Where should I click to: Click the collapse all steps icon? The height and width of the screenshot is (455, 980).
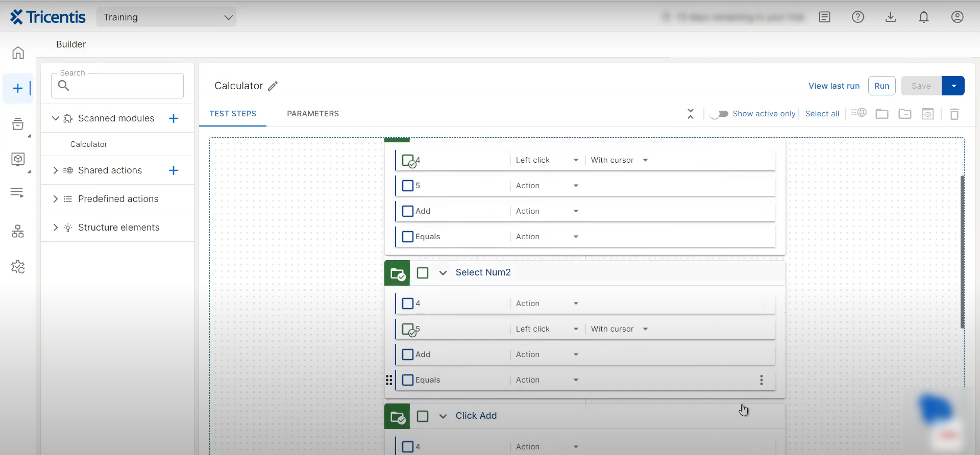691,114
